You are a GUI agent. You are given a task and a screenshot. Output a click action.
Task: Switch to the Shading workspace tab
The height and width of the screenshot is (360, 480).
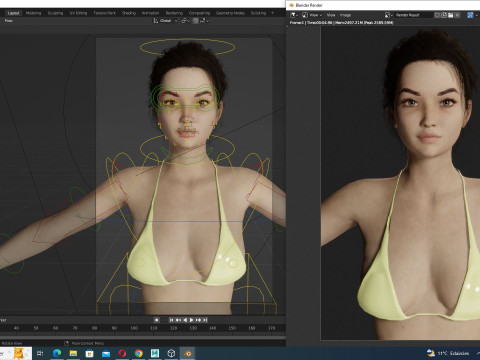click(129, 13)
